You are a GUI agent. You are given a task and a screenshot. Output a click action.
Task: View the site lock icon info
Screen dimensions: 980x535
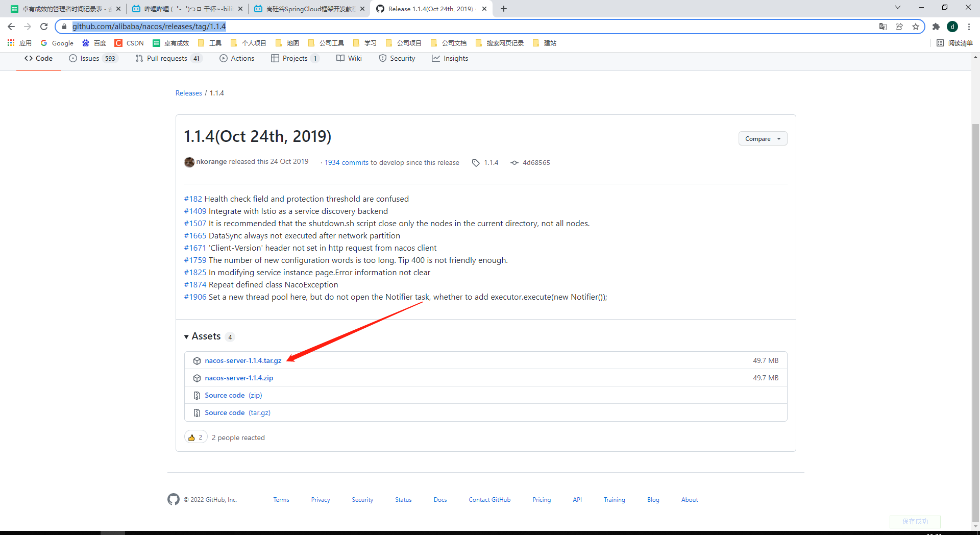pyautogui.click(x=64, y=27)
